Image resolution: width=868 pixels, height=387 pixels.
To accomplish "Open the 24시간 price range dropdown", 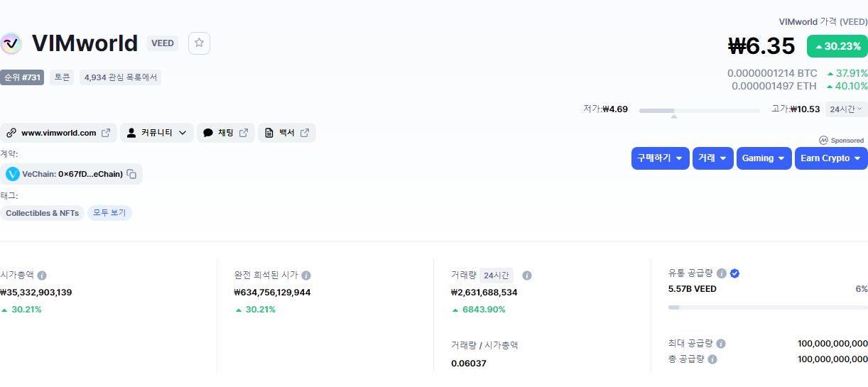I will point(847,109).
